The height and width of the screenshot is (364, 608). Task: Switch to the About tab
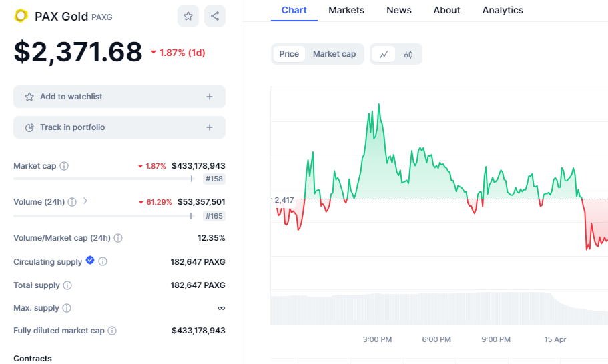point(446,11)
